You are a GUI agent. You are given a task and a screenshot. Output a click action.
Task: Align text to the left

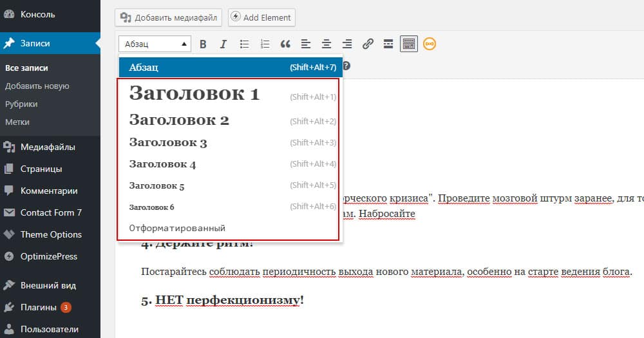(x=306, y=44)
